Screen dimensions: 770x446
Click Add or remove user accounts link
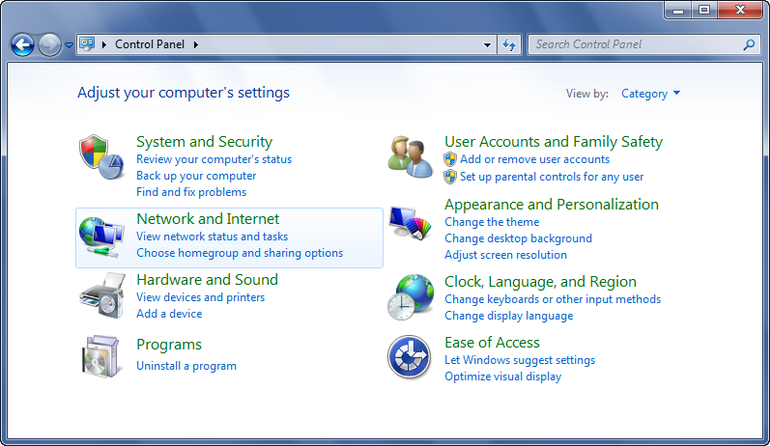pyautogui.click(x=534, y=159)
